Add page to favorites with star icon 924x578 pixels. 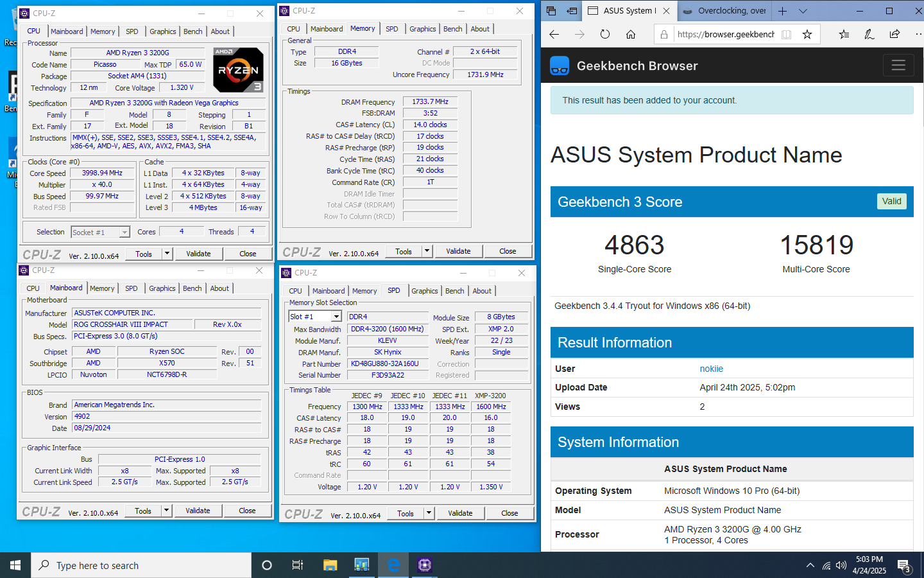click(807, 35)
